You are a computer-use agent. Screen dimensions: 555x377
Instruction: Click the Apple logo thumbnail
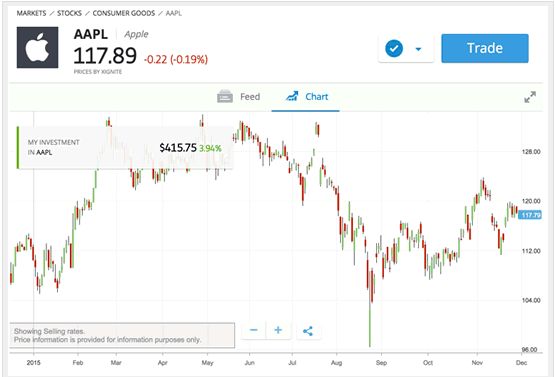pos(38,47)
